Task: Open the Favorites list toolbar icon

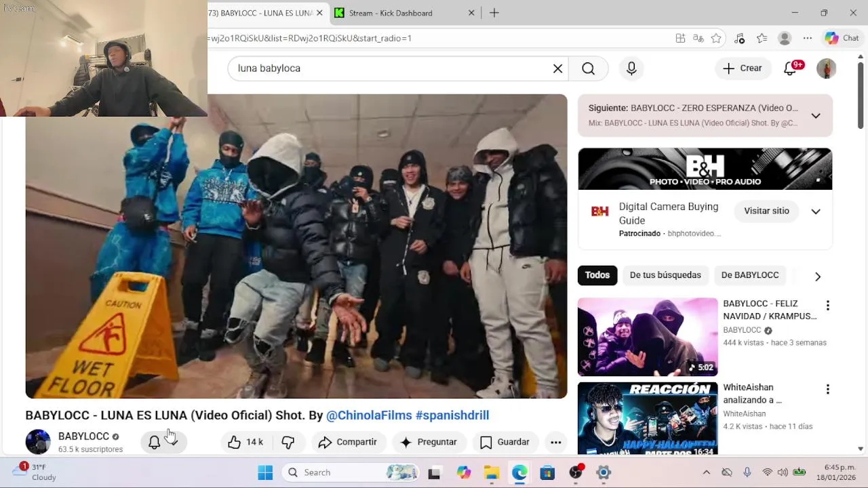Action: (762, 39)
